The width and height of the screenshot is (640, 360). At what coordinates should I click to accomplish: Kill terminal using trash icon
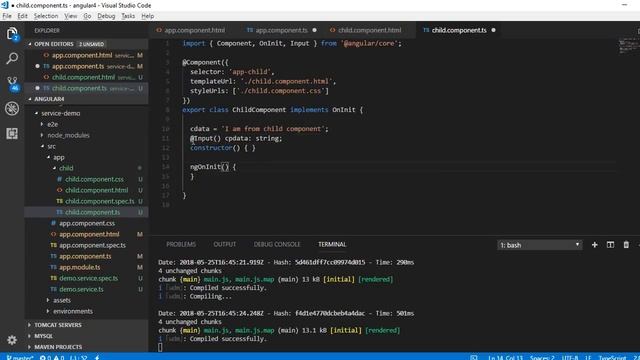point(626,245)
